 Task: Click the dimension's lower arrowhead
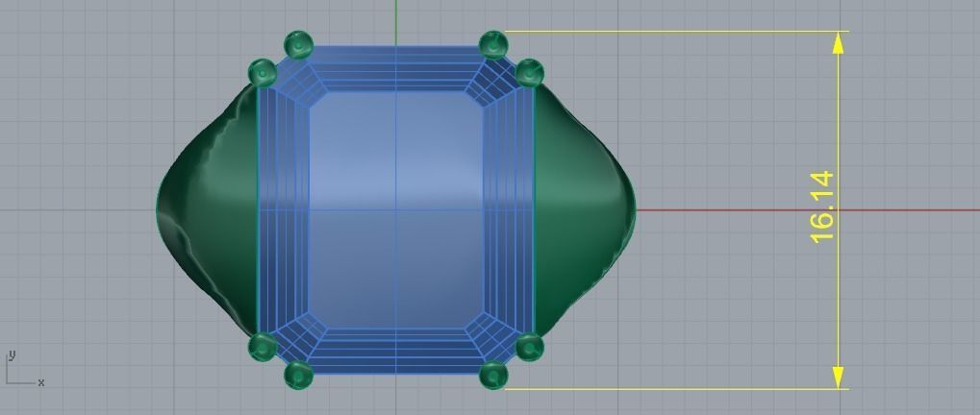(x=838, y=378)
